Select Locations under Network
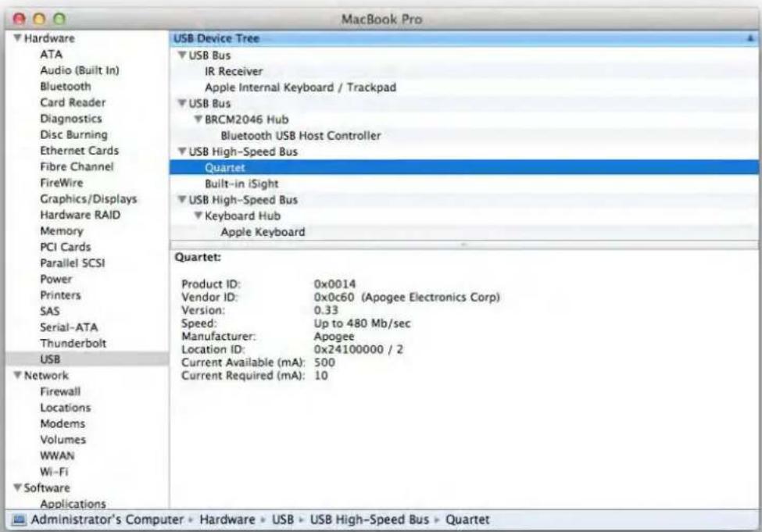This screenshot has height=532, width=762. (x=66, y=407)
